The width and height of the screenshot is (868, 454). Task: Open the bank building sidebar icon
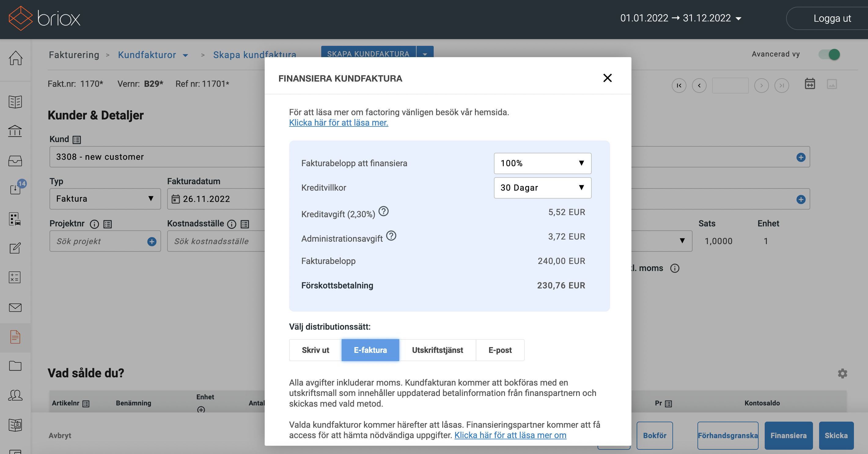(x=15, y=131)
